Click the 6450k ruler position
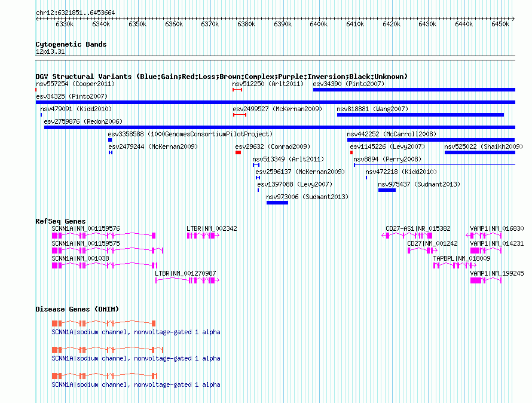Screen dimensions: 532x403 pyautogui.click(x=500, y=24)
